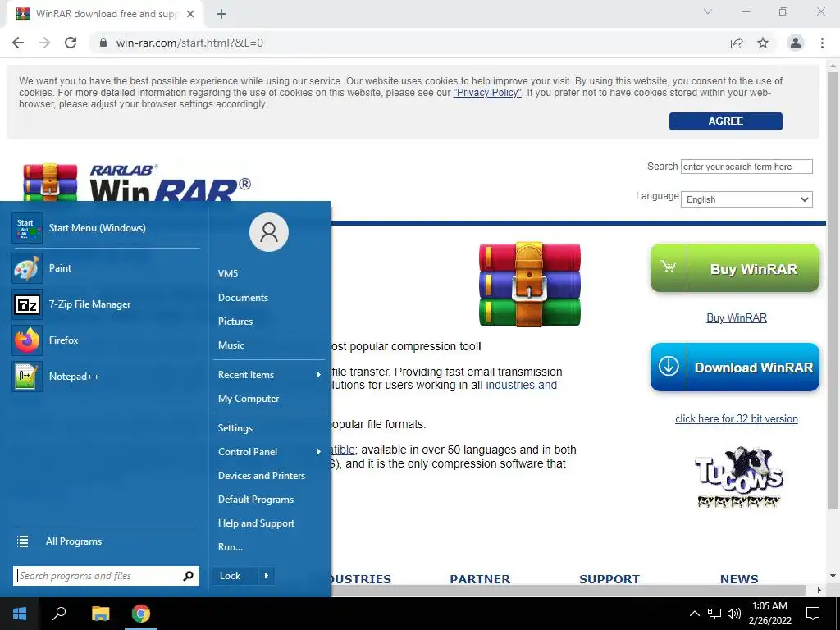The height and width of the screenshot is (630, 840).
Task: Open the tab search chevron in title bar
Action: (708, 11)
